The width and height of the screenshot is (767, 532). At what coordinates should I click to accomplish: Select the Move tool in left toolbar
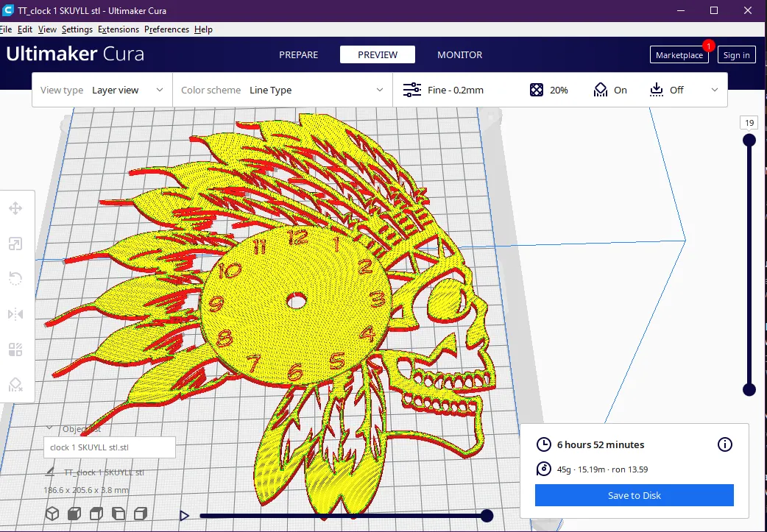point(15,208)
